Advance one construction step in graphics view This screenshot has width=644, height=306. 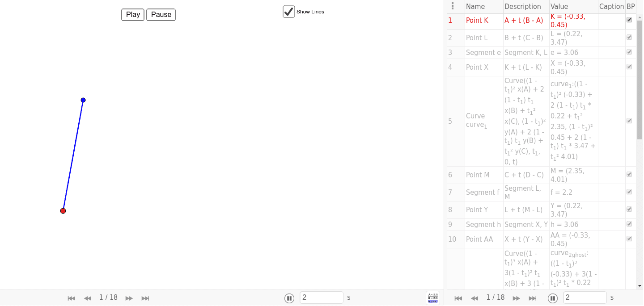[129, 298]
